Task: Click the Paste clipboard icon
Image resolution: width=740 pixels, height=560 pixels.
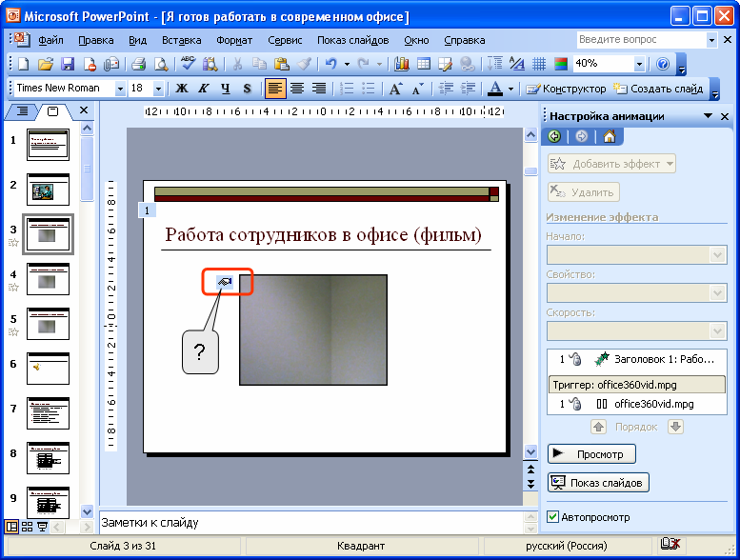Action: pos(281,64)
